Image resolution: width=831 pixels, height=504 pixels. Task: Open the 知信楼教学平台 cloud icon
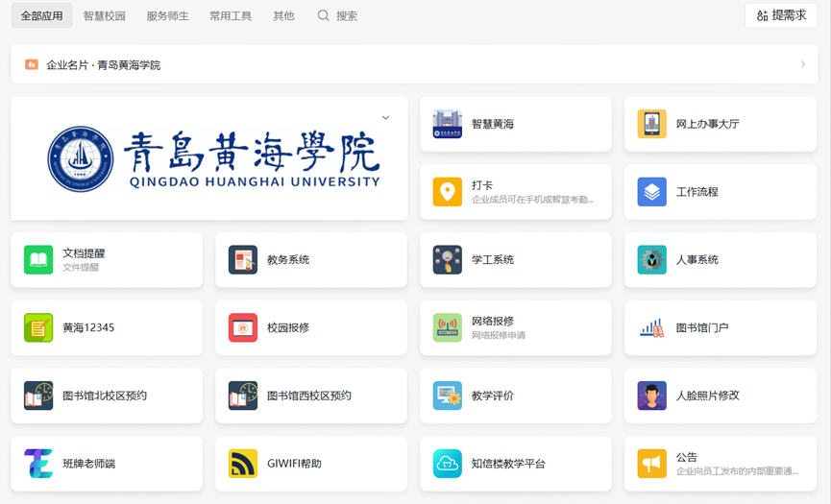coord(448,464)
